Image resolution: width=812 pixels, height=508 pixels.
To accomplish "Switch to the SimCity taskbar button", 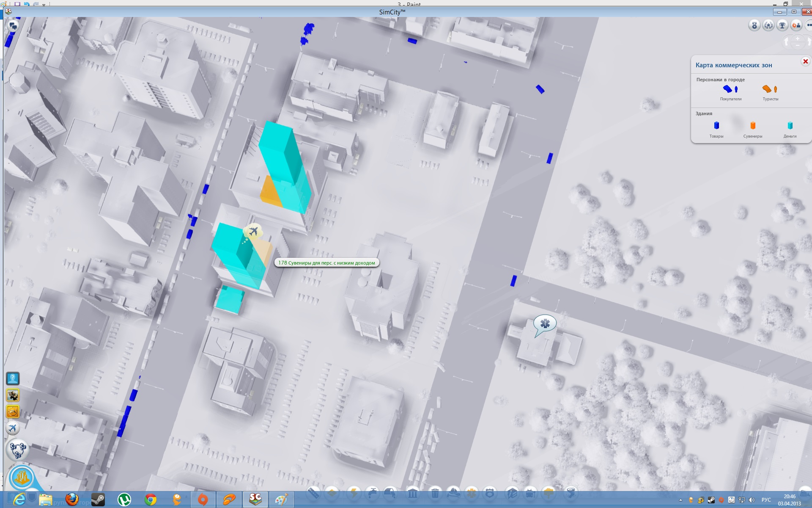I will 255,500.
